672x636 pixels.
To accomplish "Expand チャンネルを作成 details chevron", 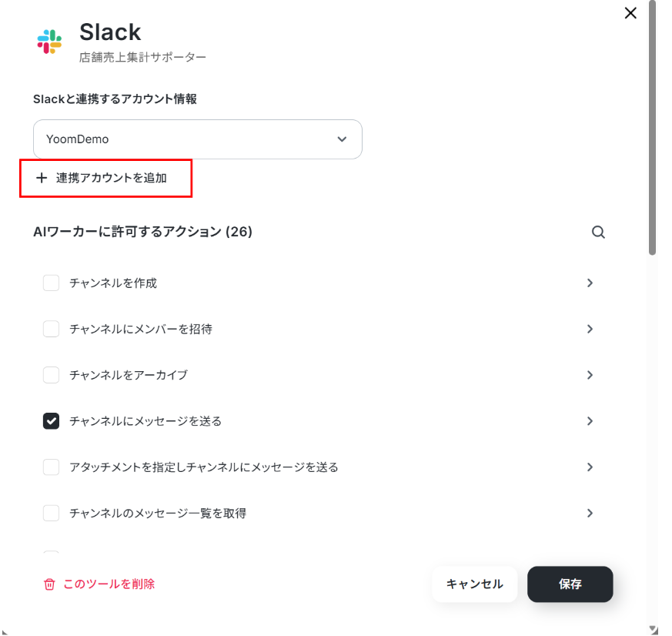I will click(x=590, y=283).
